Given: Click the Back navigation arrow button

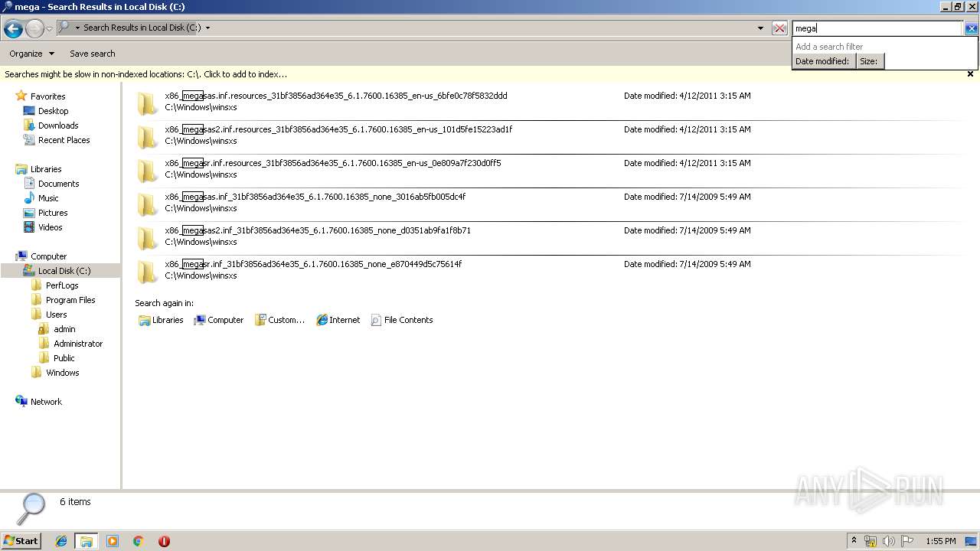Looking at the screenshot, I should click(x=13, y=29).
